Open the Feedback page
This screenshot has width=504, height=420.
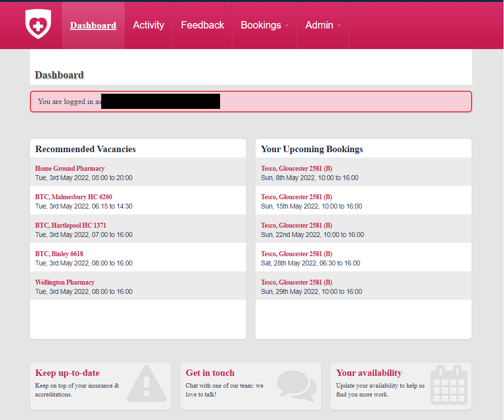(x=202, y=25)
